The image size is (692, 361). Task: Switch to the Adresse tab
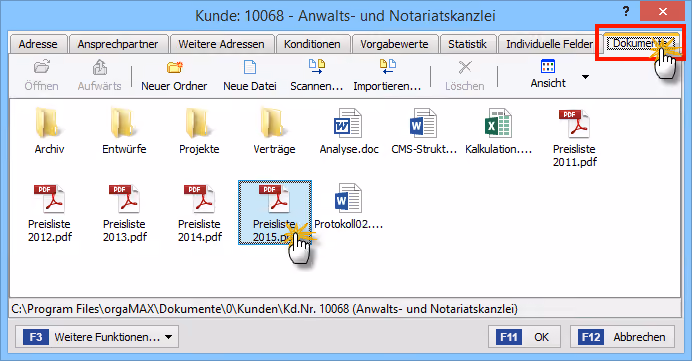[x=38, y=44]
